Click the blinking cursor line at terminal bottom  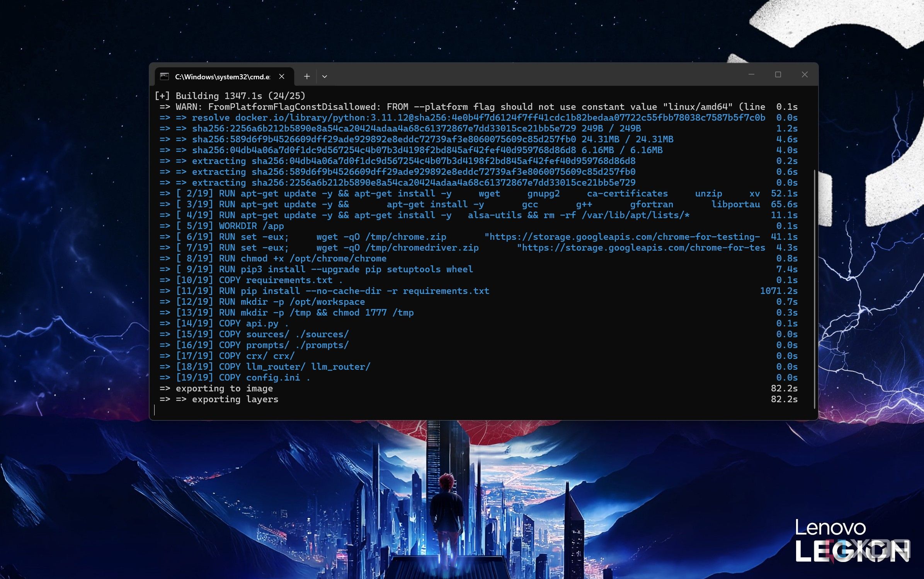click(x=483, y=410)
